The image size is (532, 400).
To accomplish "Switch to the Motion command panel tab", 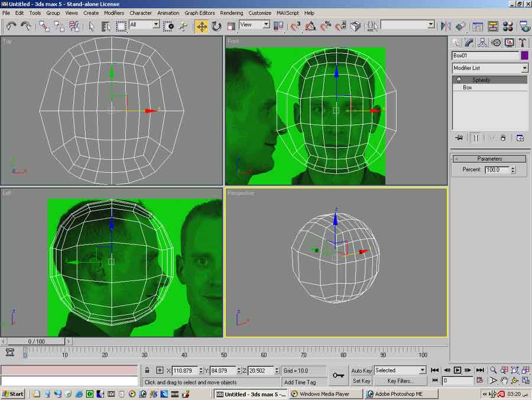I will tap(496, 43).
